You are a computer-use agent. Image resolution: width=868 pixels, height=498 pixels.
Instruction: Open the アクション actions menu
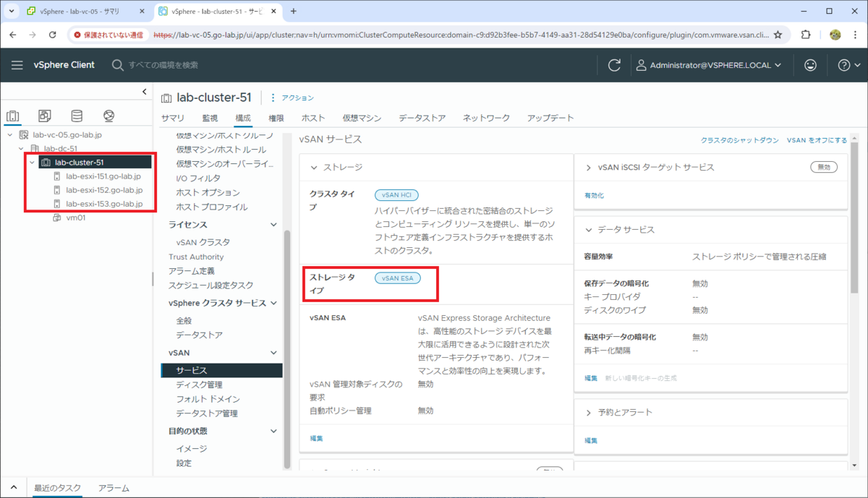[x=292, y=98]
